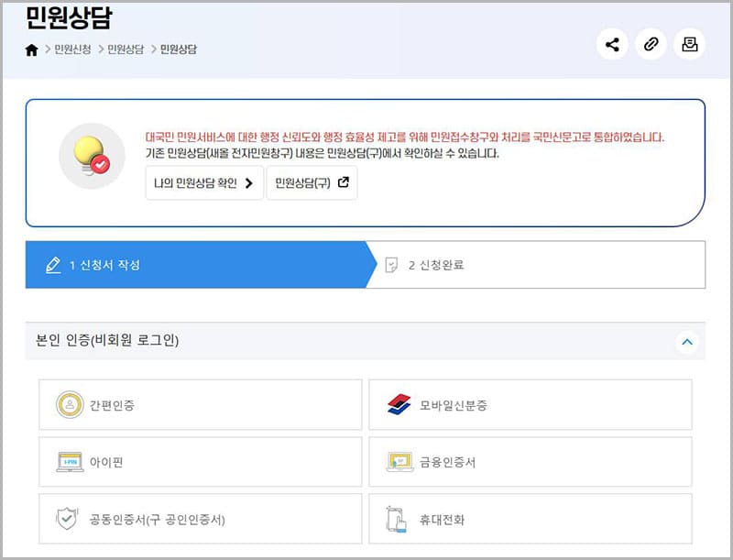Viewport: 733px width, 560px height.
Task: Open 나의 민원상담 확인 button
Action: (203, 182)
